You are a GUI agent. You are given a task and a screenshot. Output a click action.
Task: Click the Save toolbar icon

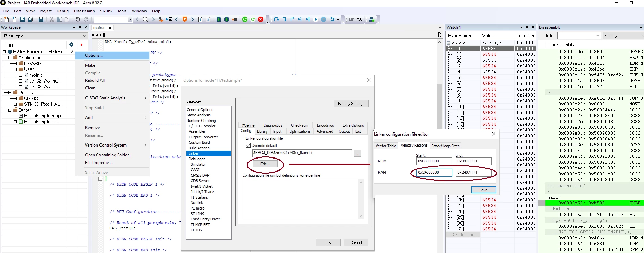point(22,20)
